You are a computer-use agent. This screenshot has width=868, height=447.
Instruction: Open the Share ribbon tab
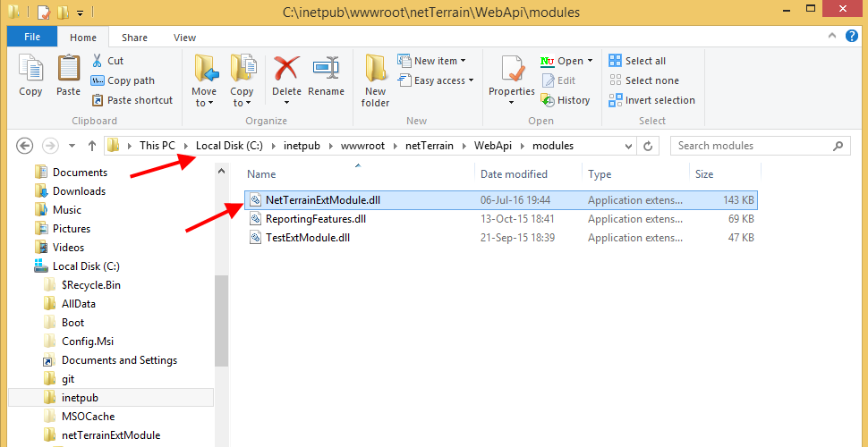pyautogui.click(x=135, y=38)
